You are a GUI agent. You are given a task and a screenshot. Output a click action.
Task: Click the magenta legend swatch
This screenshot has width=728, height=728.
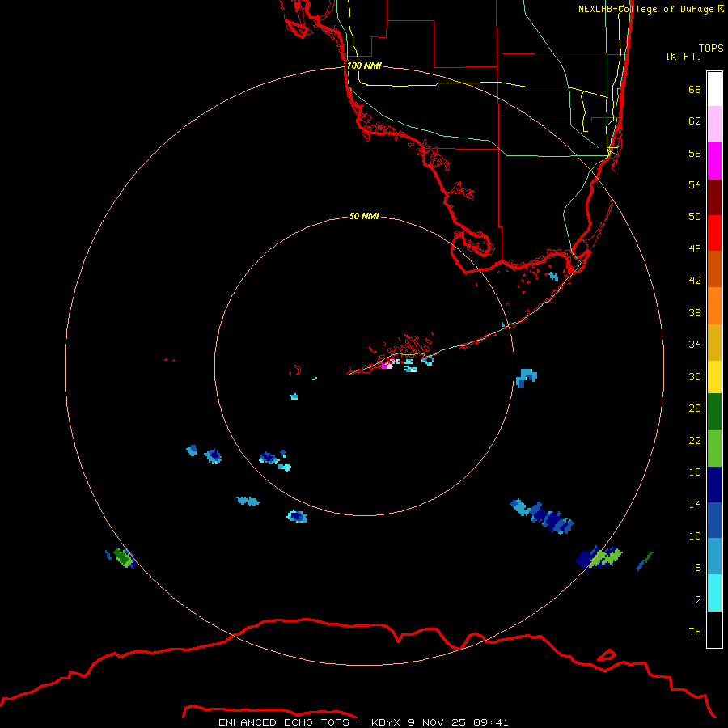coord(714,161)
